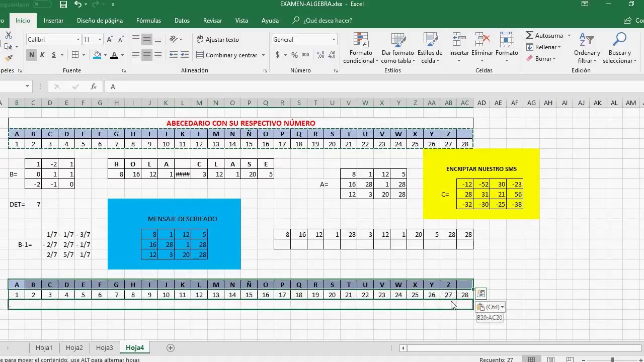Toggle autosave switch
Screen dimensions: 644x362
(42, 5)
